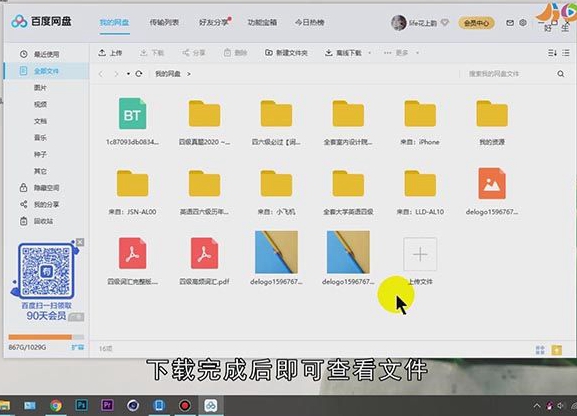Click the 百度网盘 logo
577x416 pixels.
41,21
